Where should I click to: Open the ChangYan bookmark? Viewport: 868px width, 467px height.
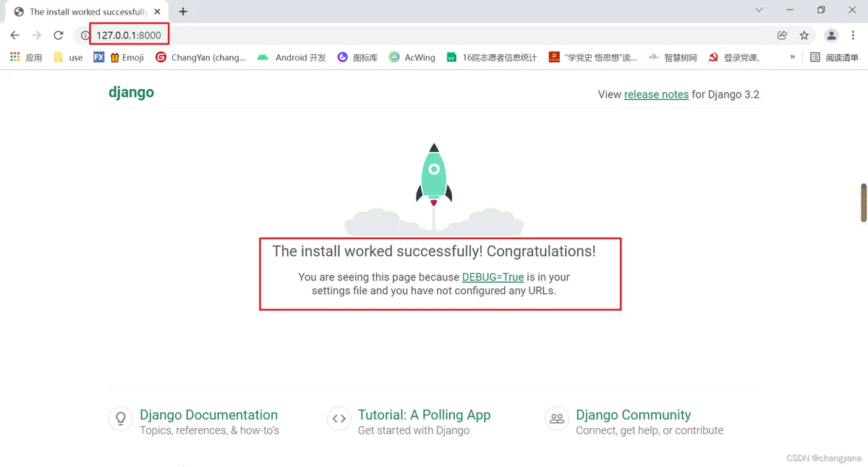(x=201, y=57)
